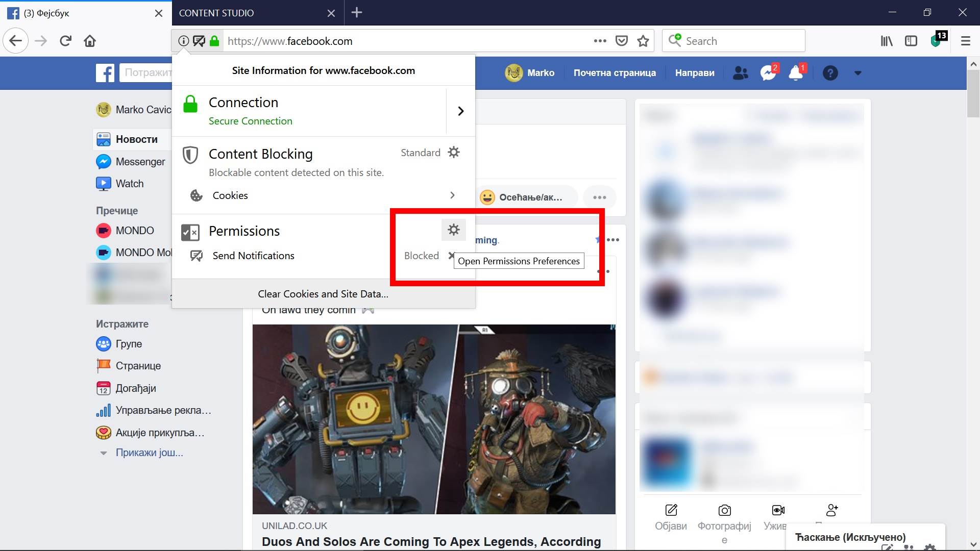Expand Connection details arrow
Viewport: 980px width, 551px height.
(x=460, y=111)
